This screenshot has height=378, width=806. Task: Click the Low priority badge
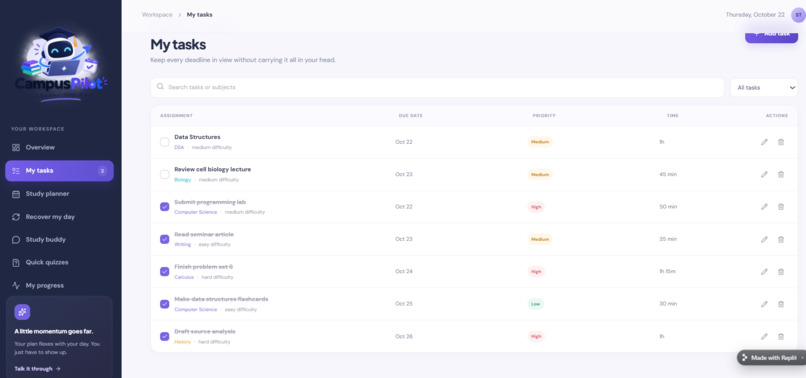click(536, 304)
